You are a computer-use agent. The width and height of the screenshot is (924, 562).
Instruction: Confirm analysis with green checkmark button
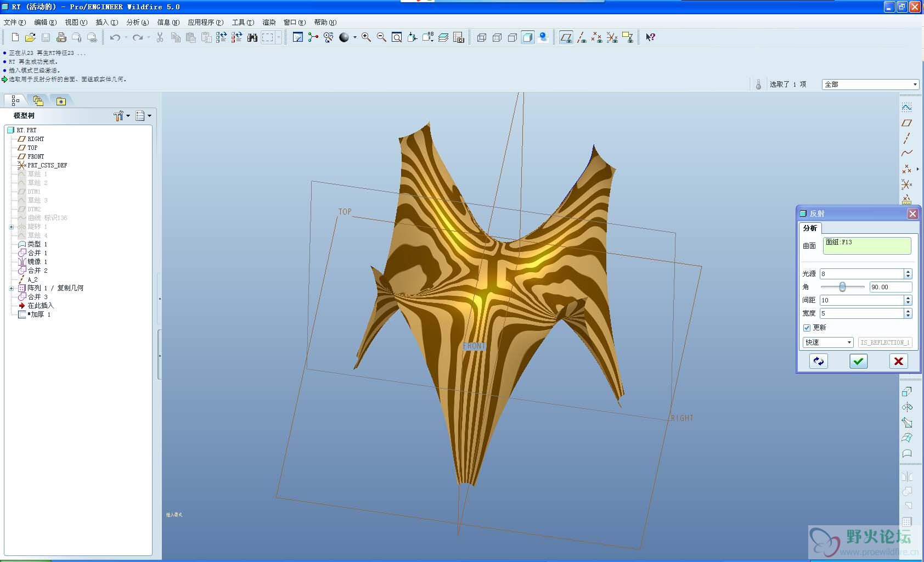coord(859,361)
